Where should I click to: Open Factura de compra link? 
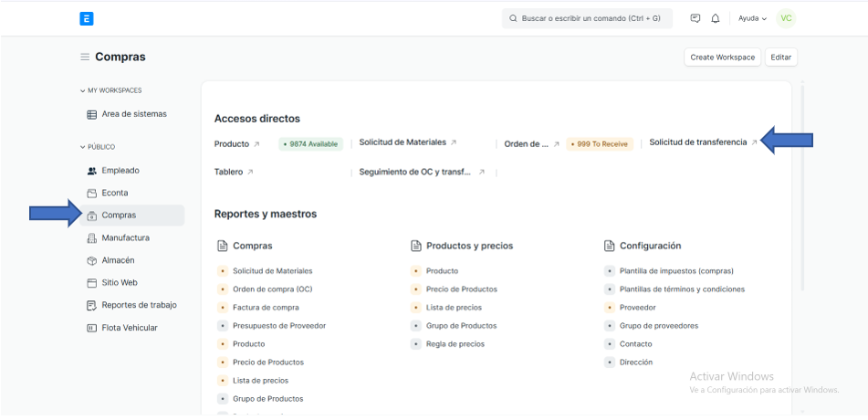tap(267, 308)
